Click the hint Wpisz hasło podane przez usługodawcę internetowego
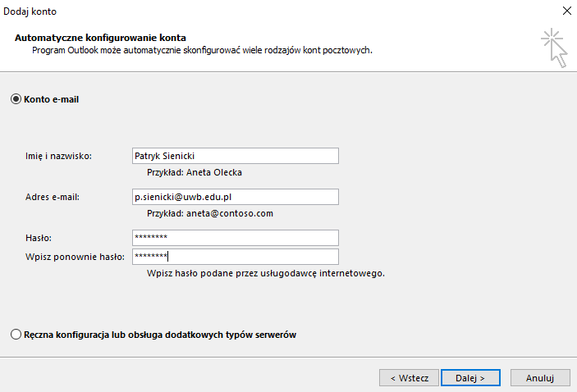The width and height of the screenshot is (577, 392). 266,274
